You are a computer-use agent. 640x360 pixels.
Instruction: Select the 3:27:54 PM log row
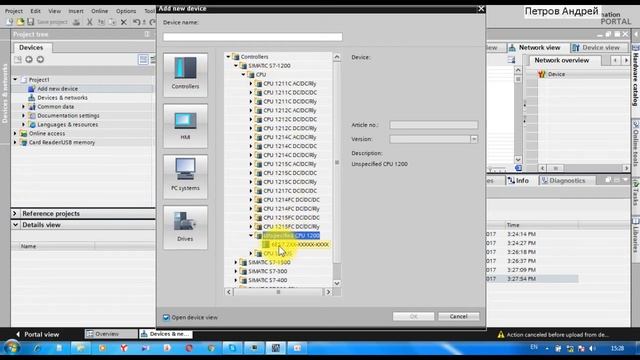[x=532, y=279]
